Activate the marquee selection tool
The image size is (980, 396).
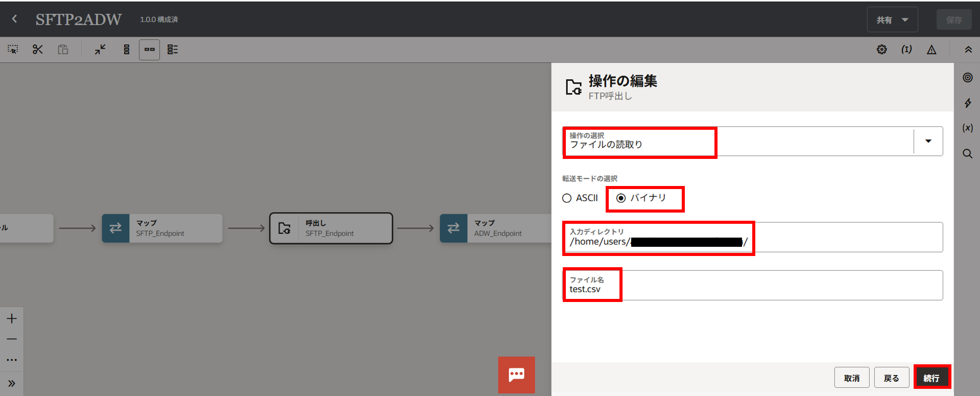coord(13,50)
